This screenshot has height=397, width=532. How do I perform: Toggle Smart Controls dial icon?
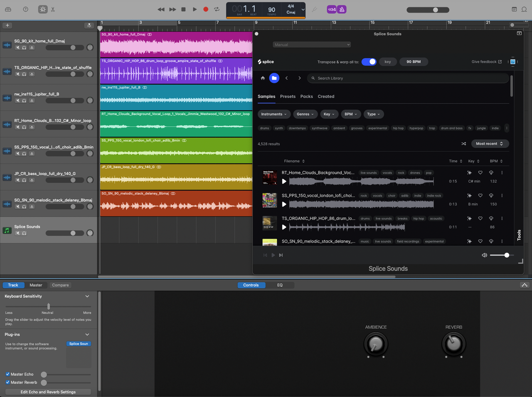(43, 9)
